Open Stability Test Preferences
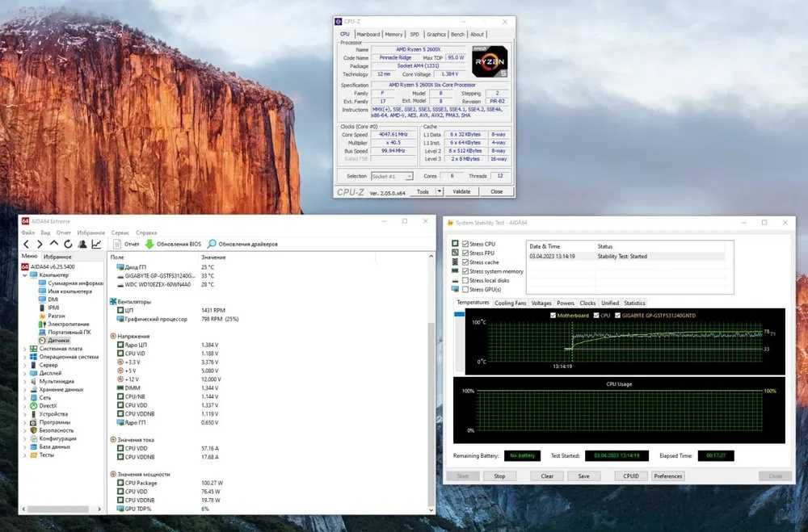 click(x=668, y=476)
